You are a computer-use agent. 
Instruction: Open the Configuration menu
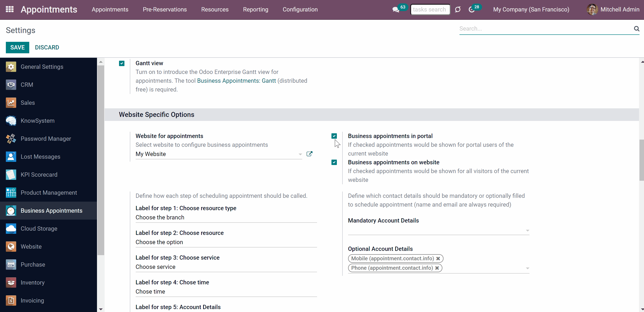[300, 9]
